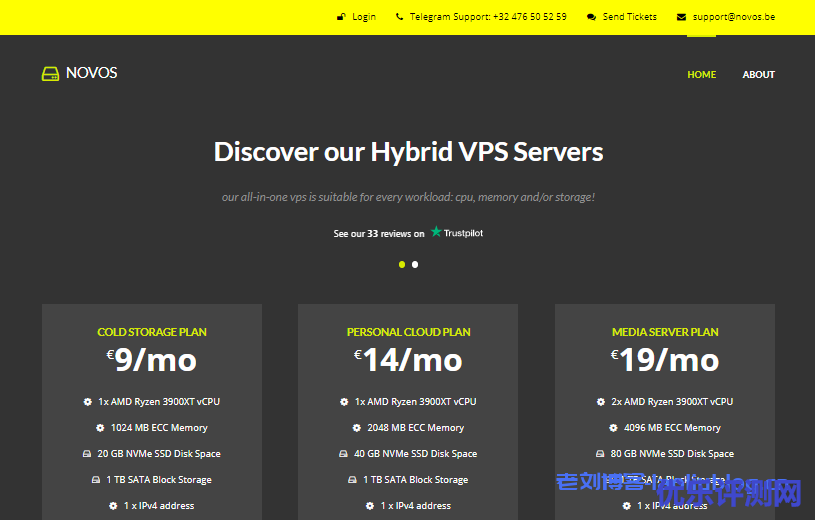Click gear icon beside 4096 MB ECC Memory
This screenshot has width=815, height=520.
(613, 427)
